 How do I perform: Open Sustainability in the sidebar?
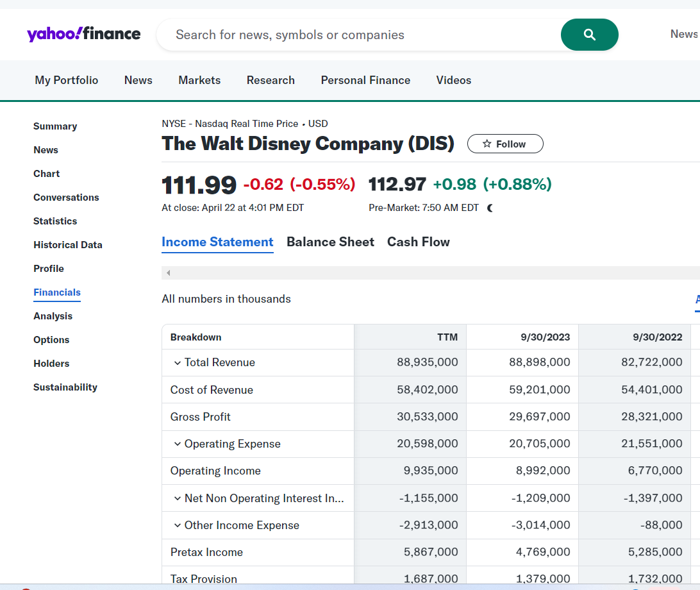click(65, 387)
